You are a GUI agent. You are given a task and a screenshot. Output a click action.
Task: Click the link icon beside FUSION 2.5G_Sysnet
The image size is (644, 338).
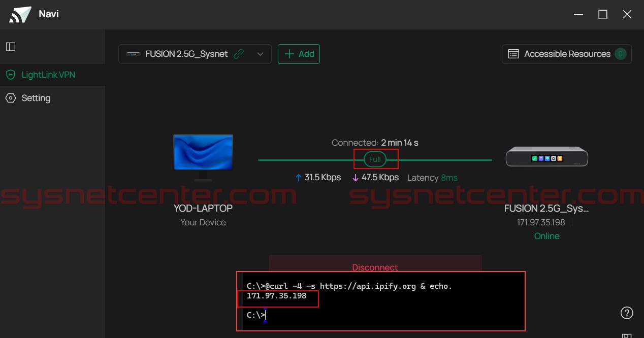[x=239, y=54]
